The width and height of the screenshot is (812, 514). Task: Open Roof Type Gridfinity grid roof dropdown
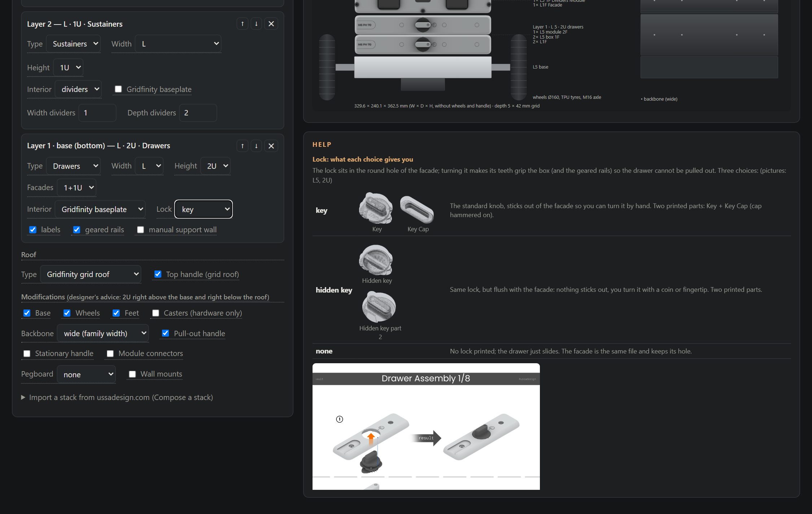pos(91,274)
